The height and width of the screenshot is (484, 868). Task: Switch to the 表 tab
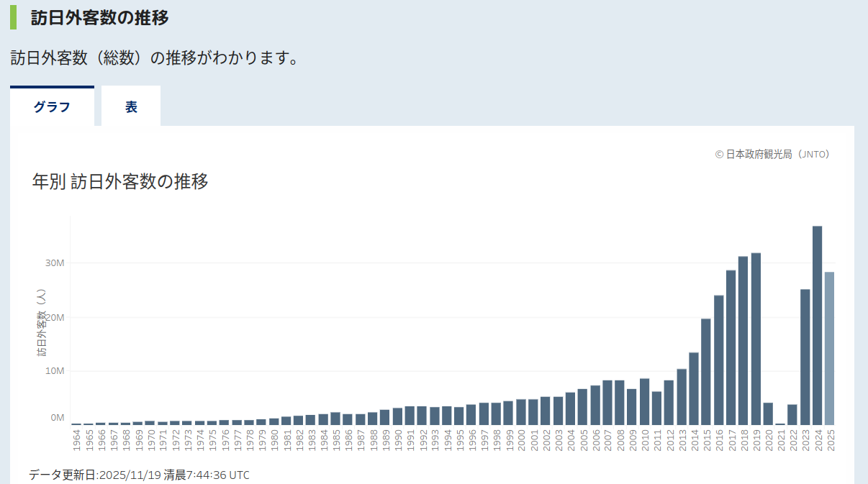(131, 107)
